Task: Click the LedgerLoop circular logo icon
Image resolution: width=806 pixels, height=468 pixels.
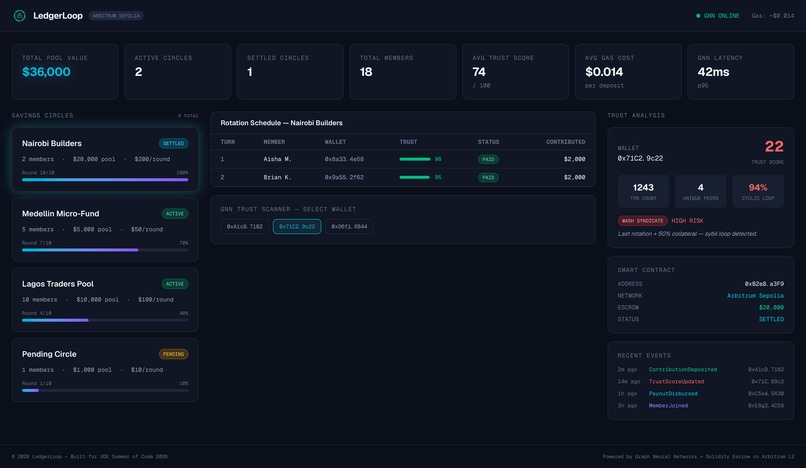Action: (20, 16)
